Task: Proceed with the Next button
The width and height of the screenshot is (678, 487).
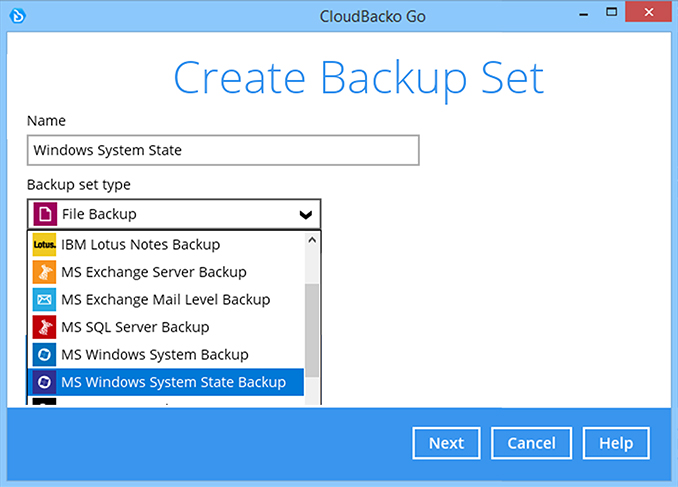Action: point(446,443)
